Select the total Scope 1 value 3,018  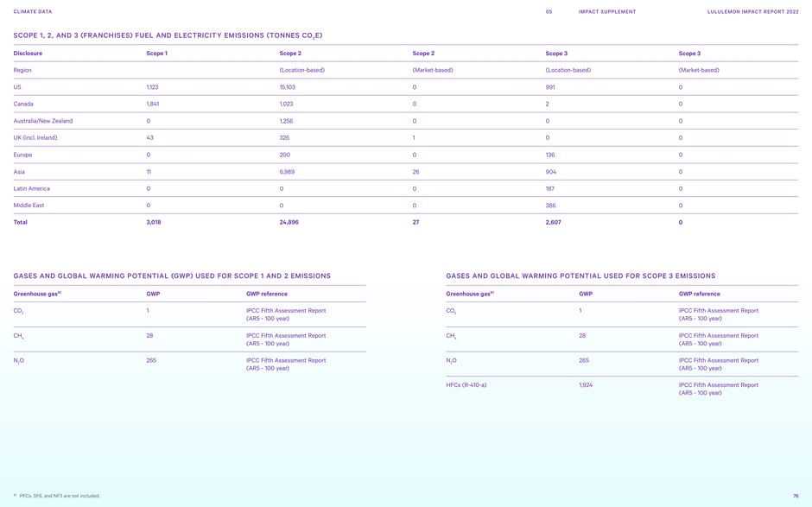154,222
